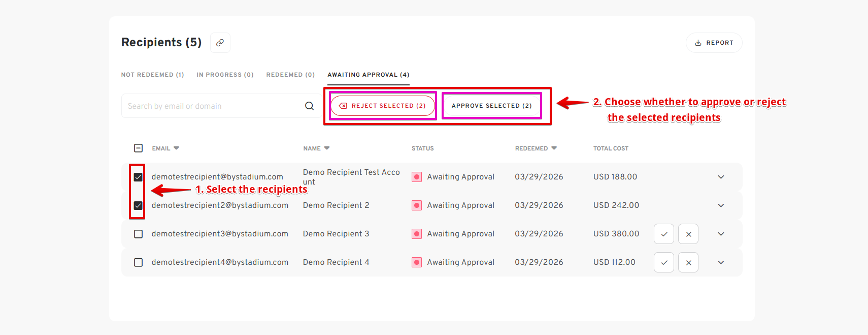Image resolution: width=868 pixels, height=335 pixels.
Task: Open the In Progress (0) tab
Action: point(225,75)
